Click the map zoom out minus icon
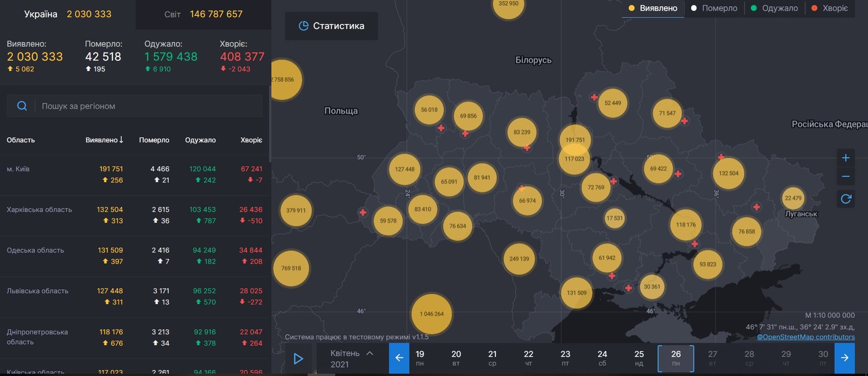 845,177
